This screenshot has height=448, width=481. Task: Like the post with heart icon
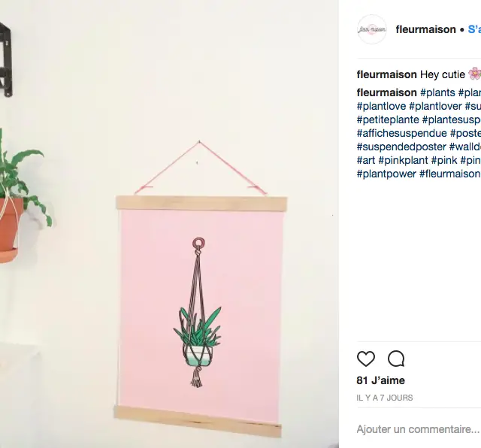point(366,359)
